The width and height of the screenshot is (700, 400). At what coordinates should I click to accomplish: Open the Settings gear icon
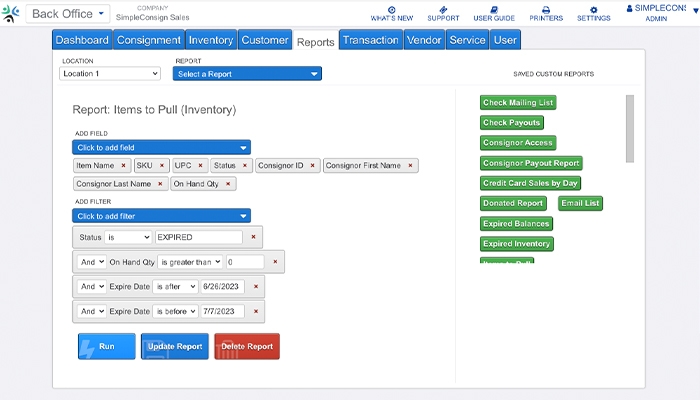pyautogui.click(x=593, y=10)
